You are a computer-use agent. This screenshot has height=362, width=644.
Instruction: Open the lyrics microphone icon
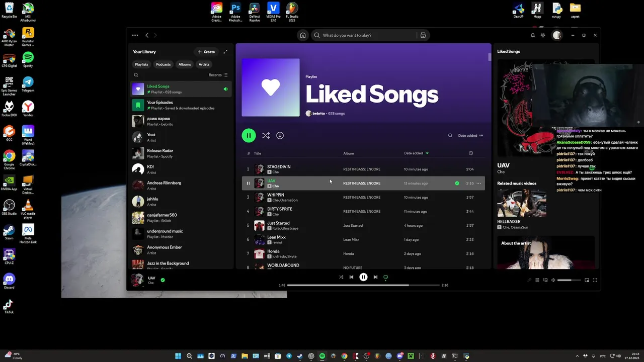[529, 280]
